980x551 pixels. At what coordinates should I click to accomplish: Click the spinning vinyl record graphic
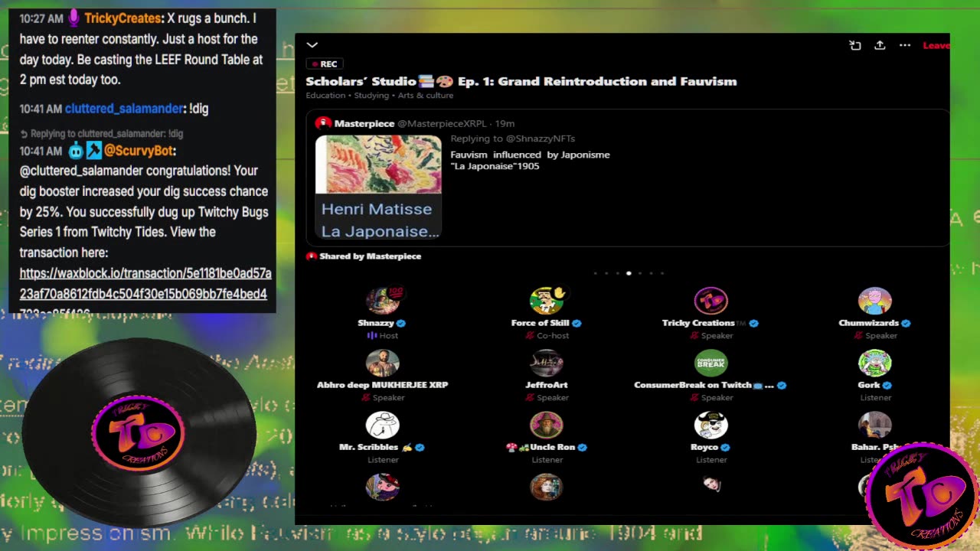(x=139, y=433)
